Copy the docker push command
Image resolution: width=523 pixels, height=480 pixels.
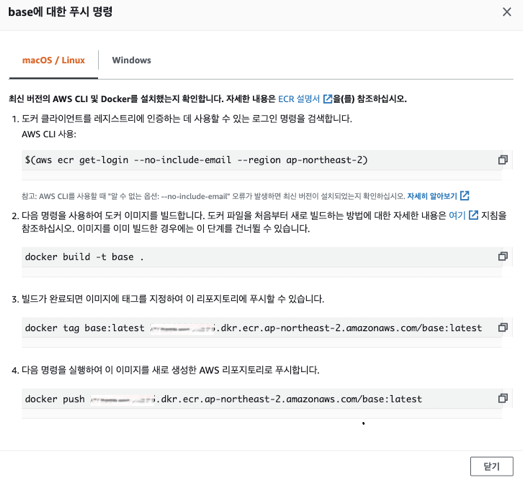(503, 398)
